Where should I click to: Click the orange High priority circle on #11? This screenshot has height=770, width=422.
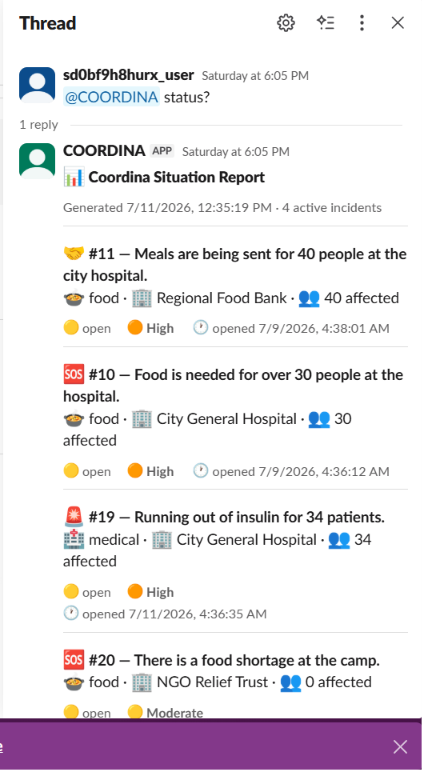135,328
